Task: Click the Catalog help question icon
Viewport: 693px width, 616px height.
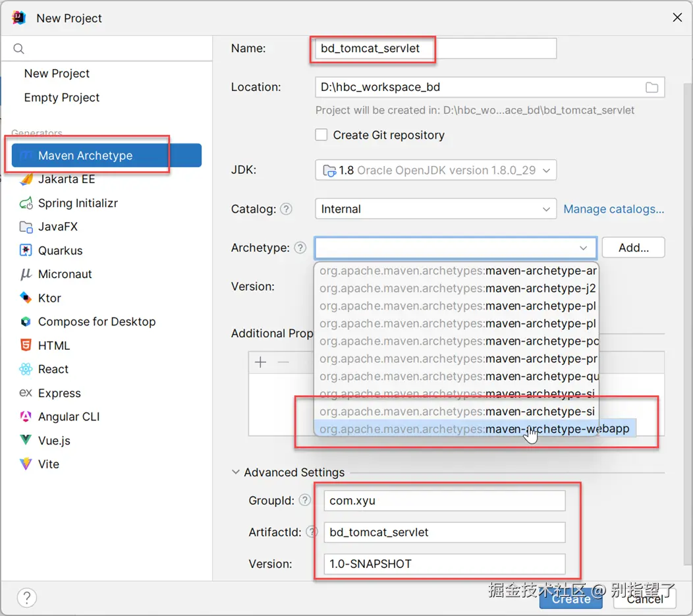Action: [287, 209]
